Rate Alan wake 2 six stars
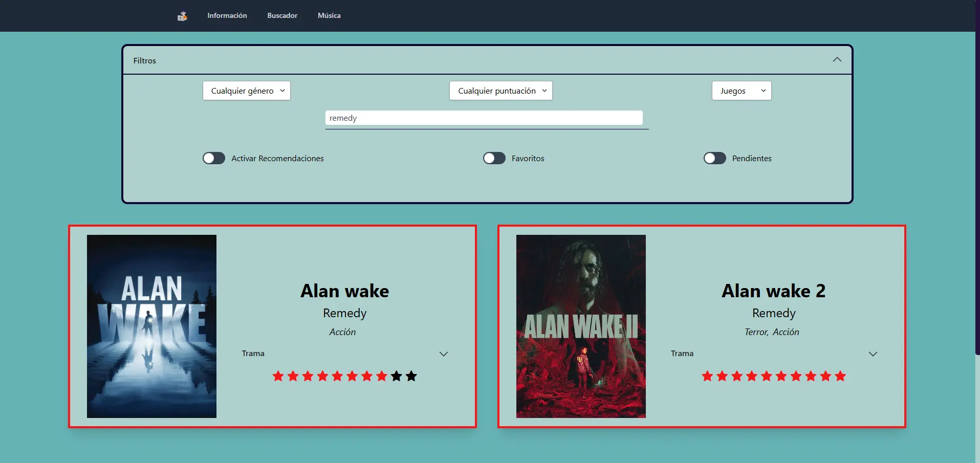 (781, 377)
